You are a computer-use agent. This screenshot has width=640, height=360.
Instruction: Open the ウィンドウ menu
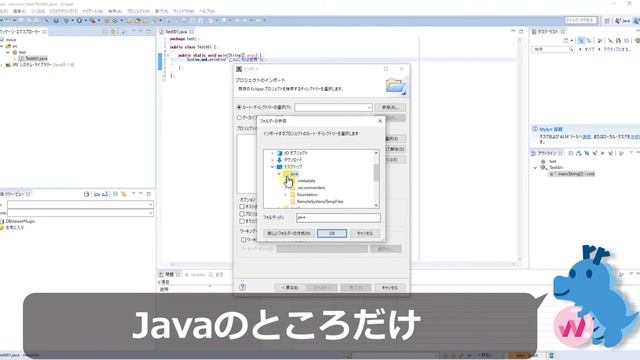(x=183, y=11)
